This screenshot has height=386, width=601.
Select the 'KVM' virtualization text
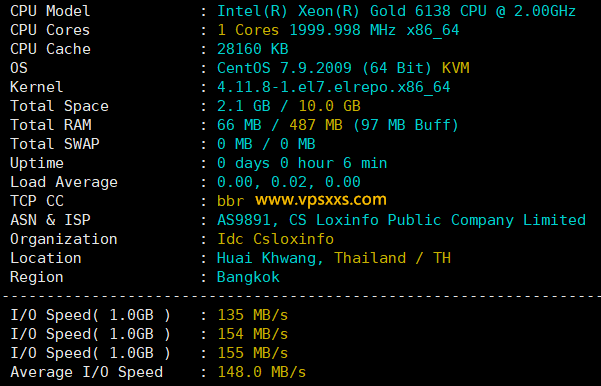[455, 68]
